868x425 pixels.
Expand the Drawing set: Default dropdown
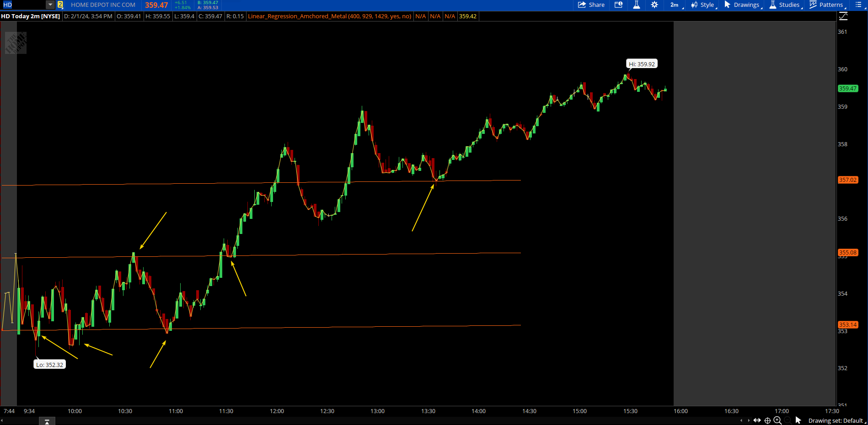(x=836, y=420)
